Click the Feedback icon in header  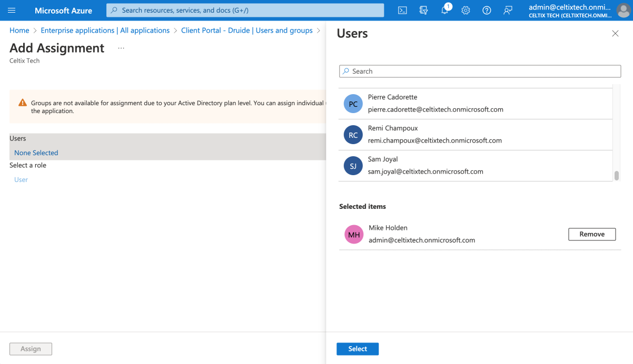508,11
